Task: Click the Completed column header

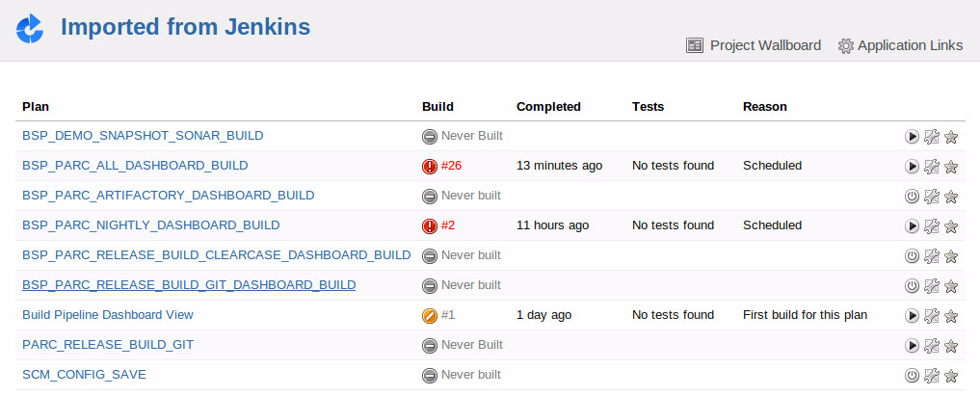Action: 548,107
